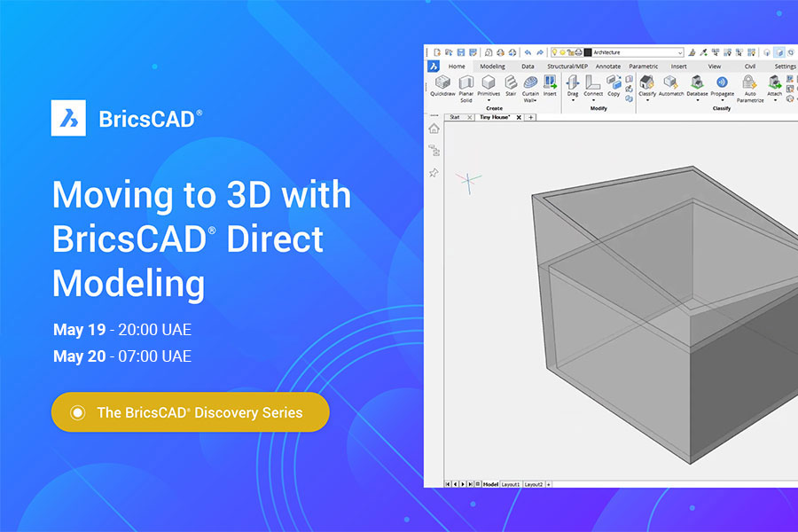Image resolution: width=798 pixels, height=532 pixels.
Task: Click the pin icon in left sidebar
Action: [434, 173]
